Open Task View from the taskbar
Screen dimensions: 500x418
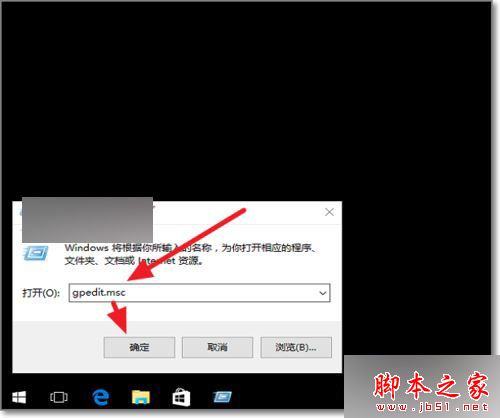pos(59,397)
